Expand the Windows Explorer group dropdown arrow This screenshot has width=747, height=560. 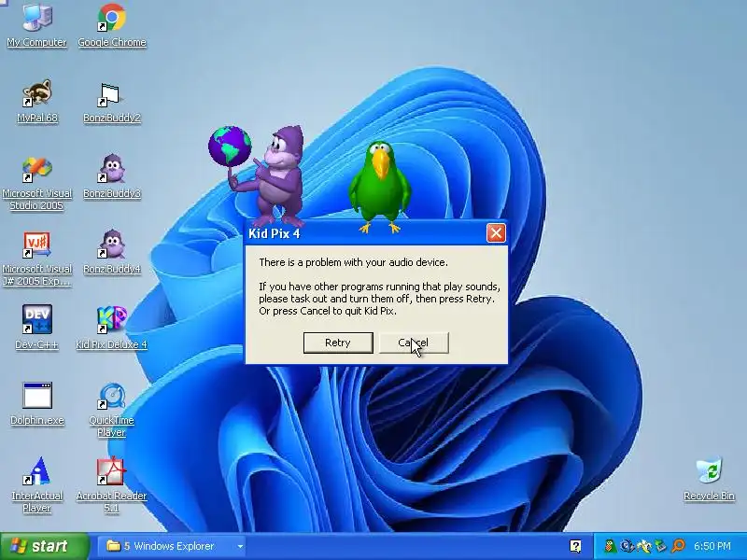(x=240, y=547)
